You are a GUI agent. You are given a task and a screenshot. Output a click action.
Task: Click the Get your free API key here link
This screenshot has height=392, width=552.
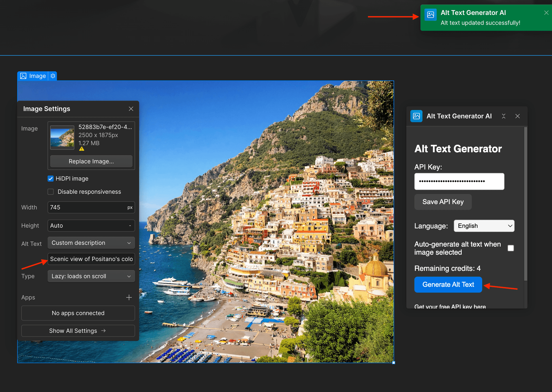(x=450, y=306)
